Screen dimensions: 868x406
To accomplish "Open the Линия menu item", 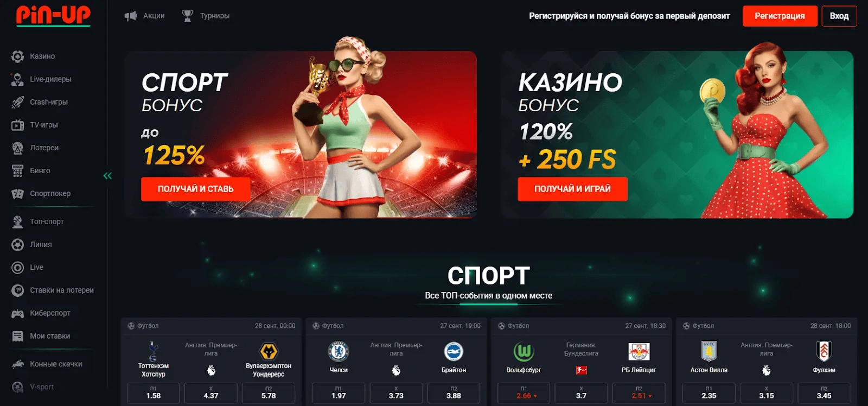I will pyautogui.click(x=31, y=245).
